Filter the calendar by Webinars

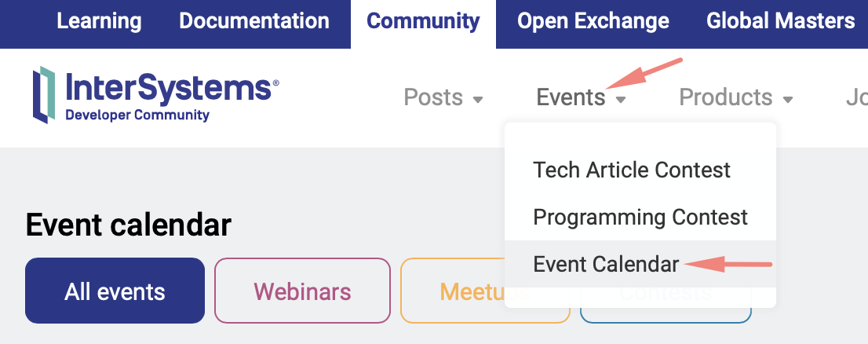point(302,291)
